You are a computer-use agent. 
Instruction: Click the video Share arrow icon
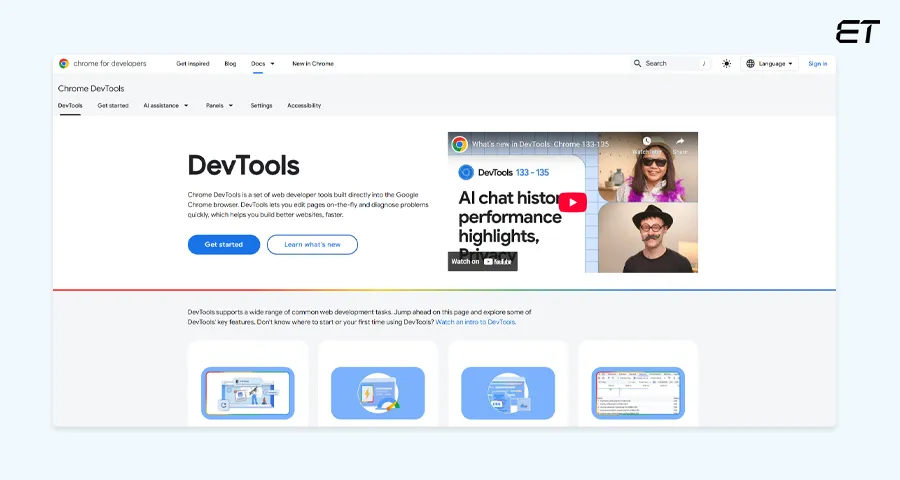point(680,141)
